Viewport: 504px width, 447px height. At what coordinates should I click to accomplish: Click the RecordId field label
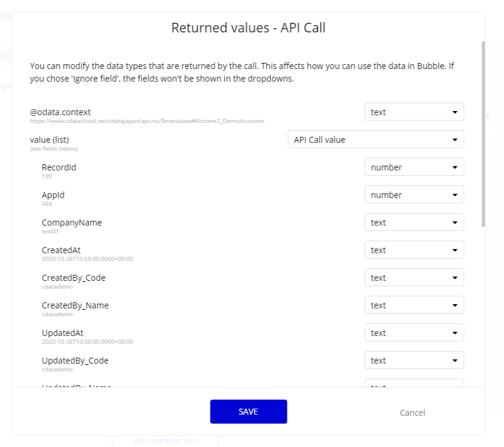click(x=59, y=167)
